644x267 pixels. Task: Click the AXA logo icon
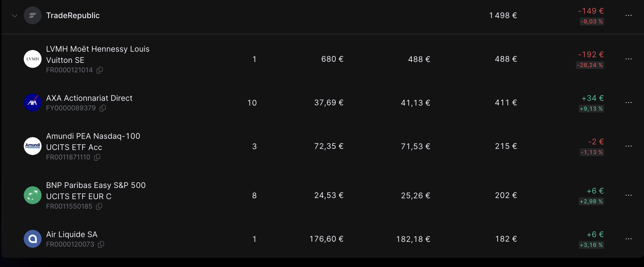pos(33,102)
